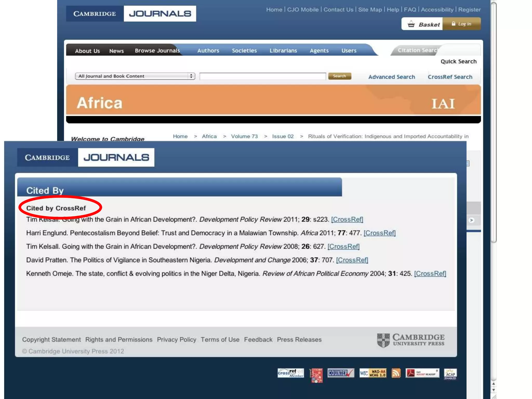The width and height of the screenshot is (532, 399).
Task: Click the W3C WAI-AA WCAG badge
Action: point(373,373)
